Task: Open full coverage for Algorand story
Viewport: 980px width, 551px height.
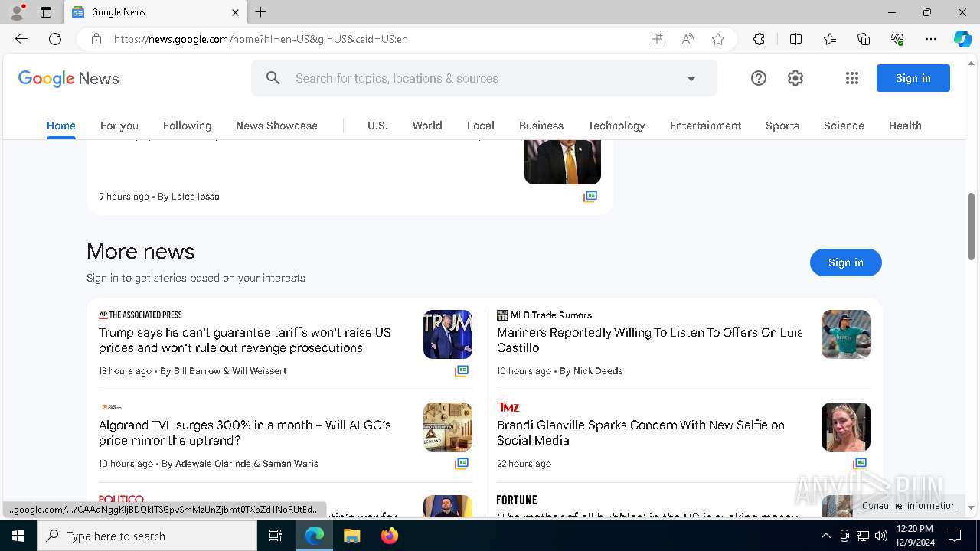Action: tap(462, 464)
